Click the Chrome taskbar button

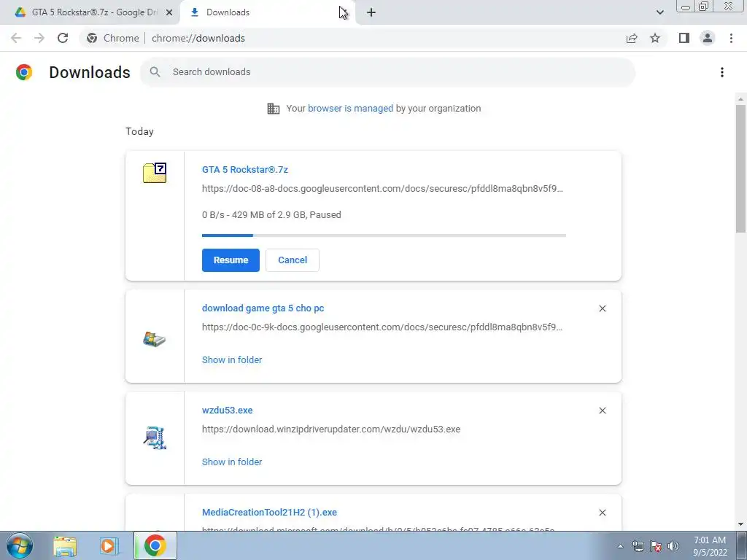click(x=155, y=545)
